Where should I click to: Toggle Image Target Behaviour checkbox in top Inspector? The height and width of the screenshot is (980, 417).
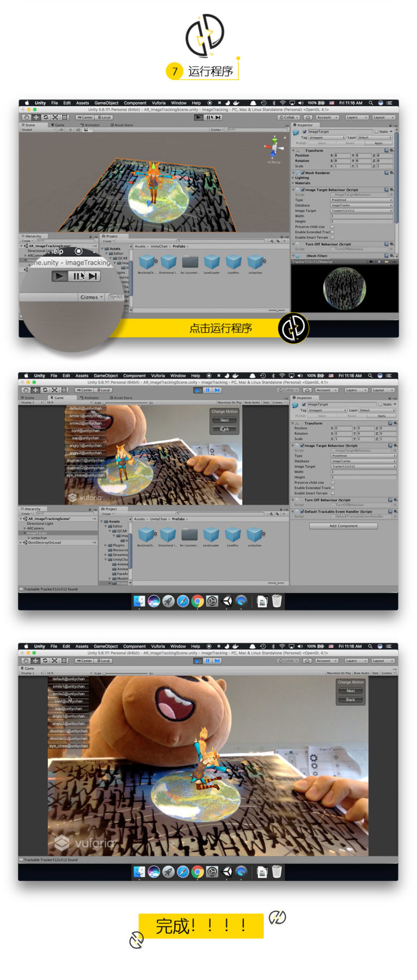[302, 190]
